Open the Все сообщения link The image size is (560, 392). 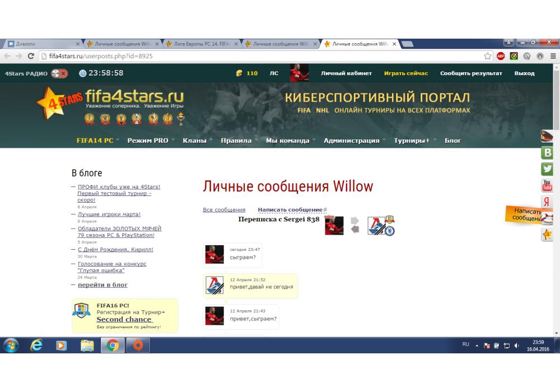(224, 209)
